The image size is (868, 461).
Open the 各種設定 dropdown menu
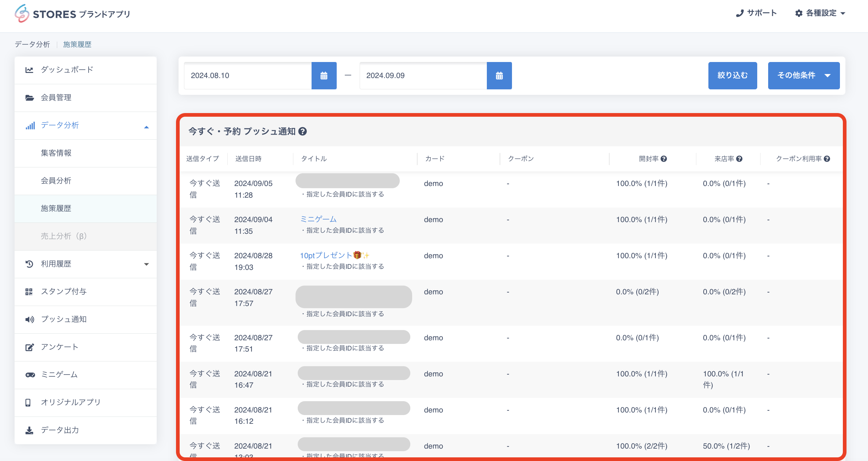coord(820,13)
